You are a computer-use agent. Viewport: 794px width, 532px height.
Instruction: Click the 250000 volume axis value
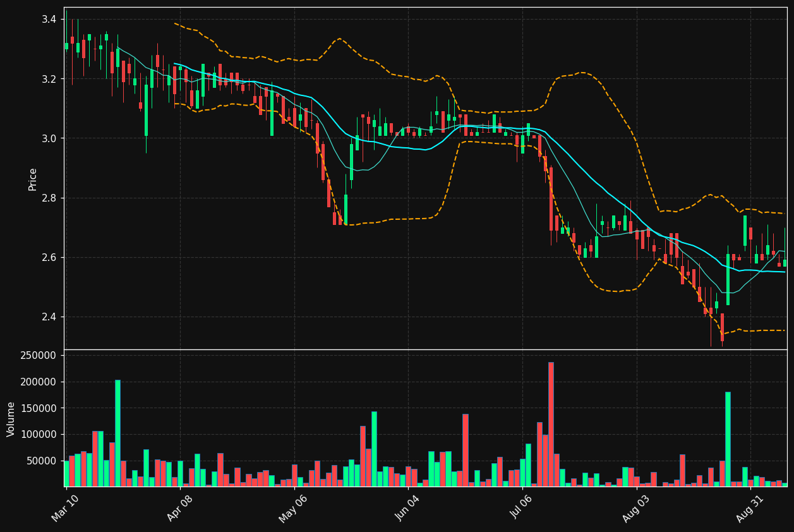tap(39, 356)
